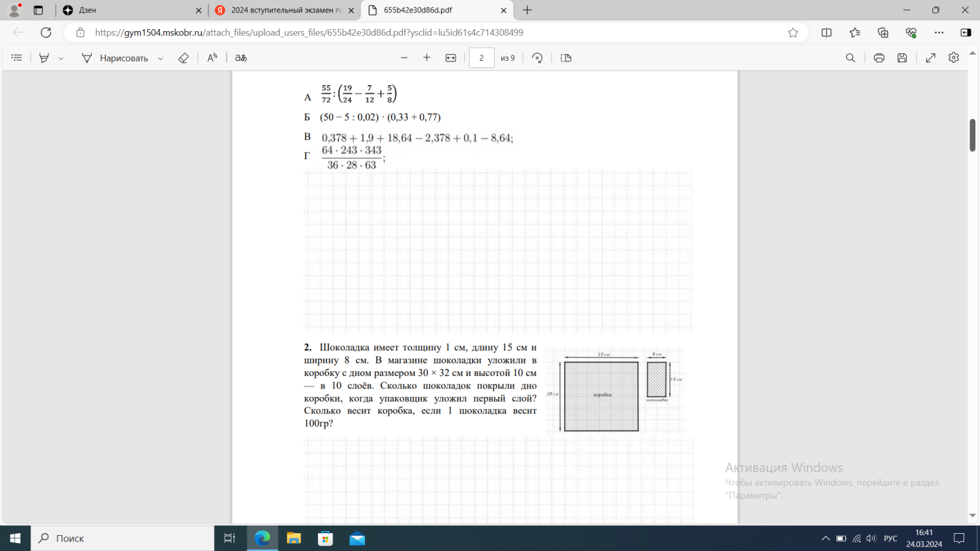
Task: Open File Explorer from taskbar
Action: 294,538
